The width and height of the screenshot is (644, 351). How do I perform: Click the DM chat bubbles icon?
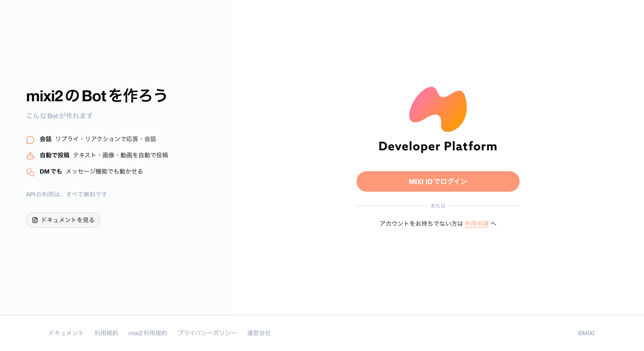tap(30, 172)
